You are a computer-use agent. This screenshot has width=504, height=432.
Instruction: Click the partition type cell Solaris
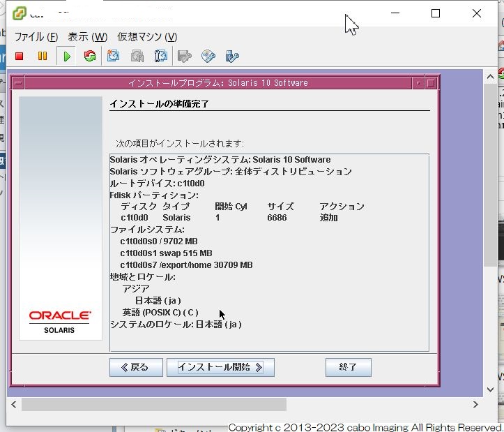tap(176, 218)
